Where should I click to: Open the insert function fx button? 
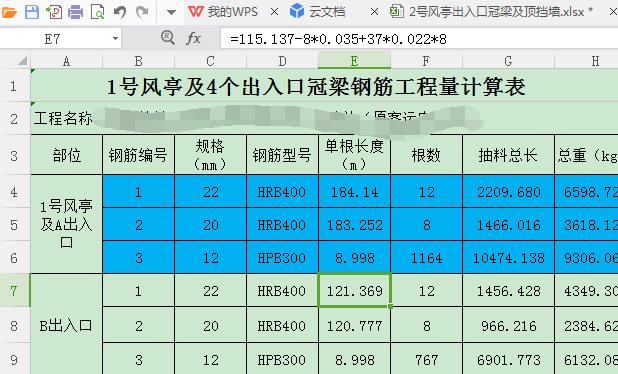(x=193, y=39)
